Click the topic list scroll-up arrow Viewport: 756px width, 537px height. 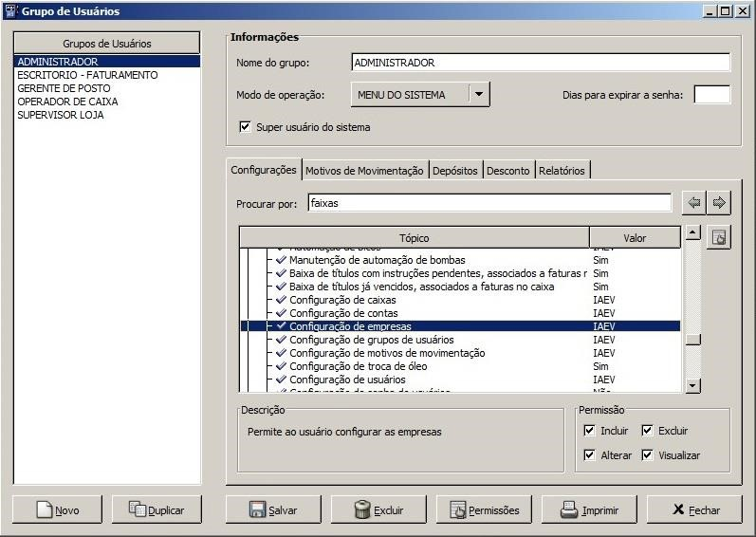692,233
